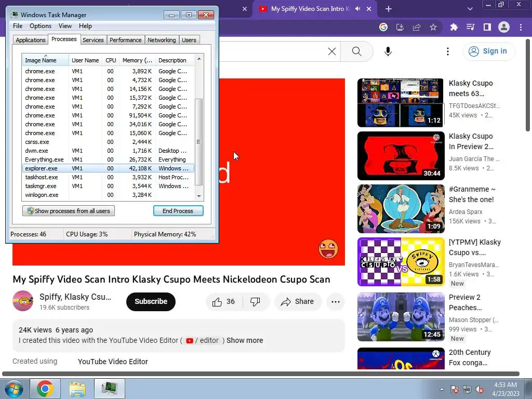
Task: Select the dwm.exe process row
Action: [x=108, y=151]
